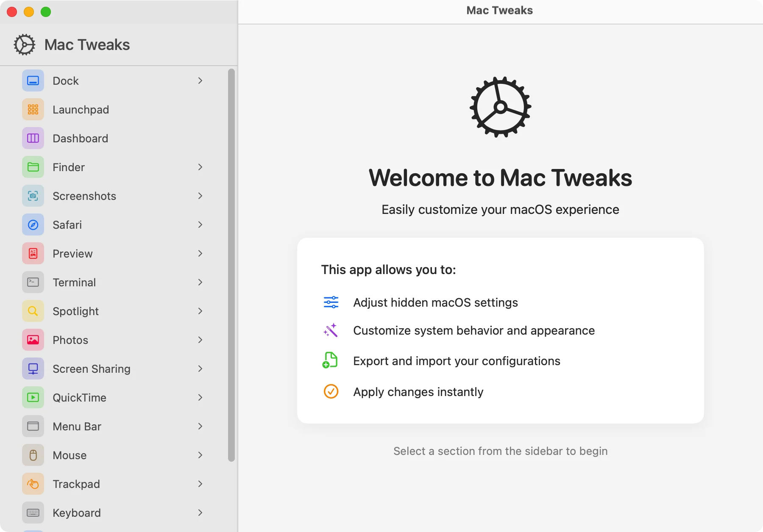The image size is (763, 532).
Task: Click the green zoom window button
Action: [46, 12]
